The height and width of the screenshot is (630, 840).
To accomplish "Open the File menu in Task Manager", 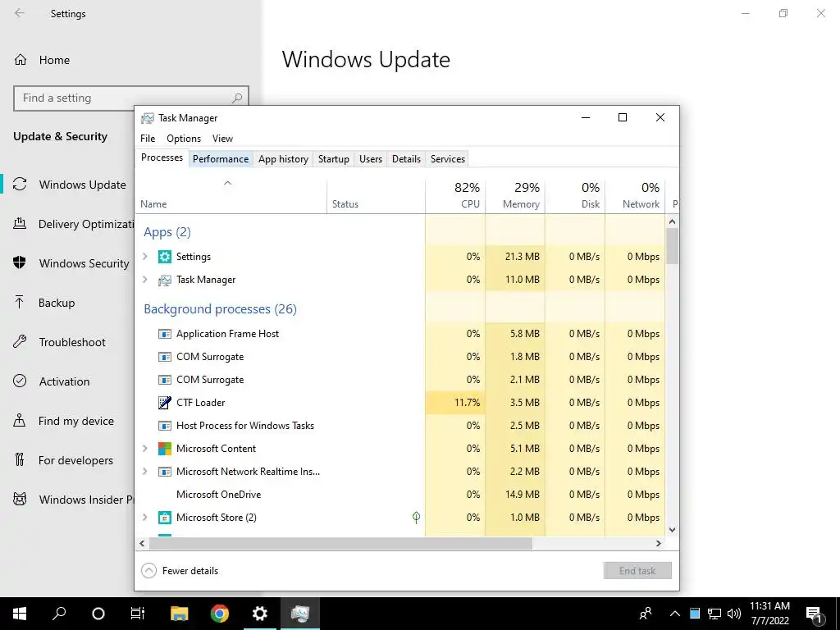I will [x=148, y=138].
